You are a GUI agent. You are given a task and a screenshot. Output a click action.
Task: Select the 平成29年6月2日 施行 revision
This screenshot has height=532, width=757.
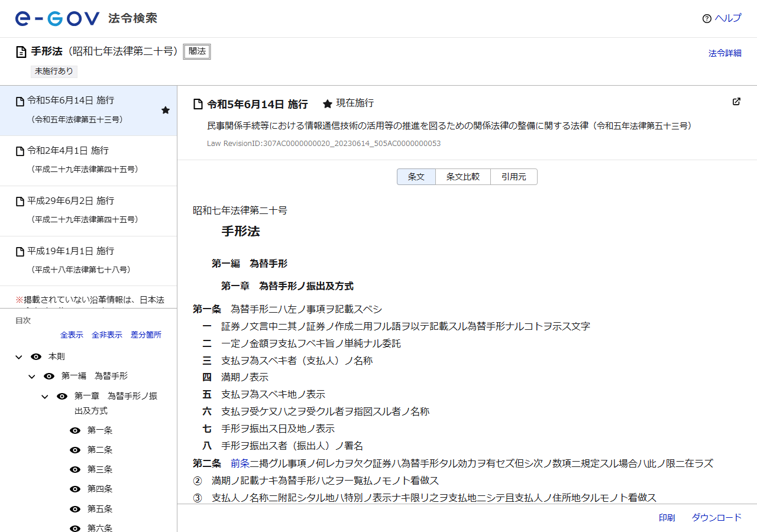[88, 211]
